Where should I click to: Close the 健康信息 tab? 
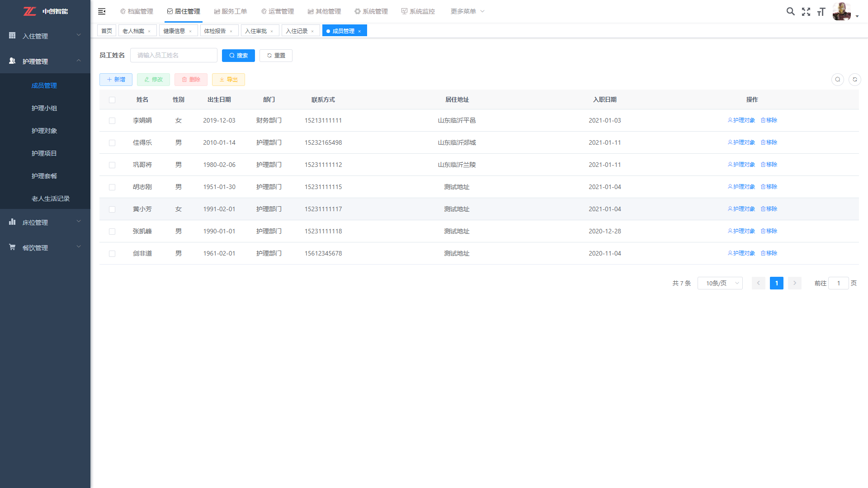[x=190, y=31]
